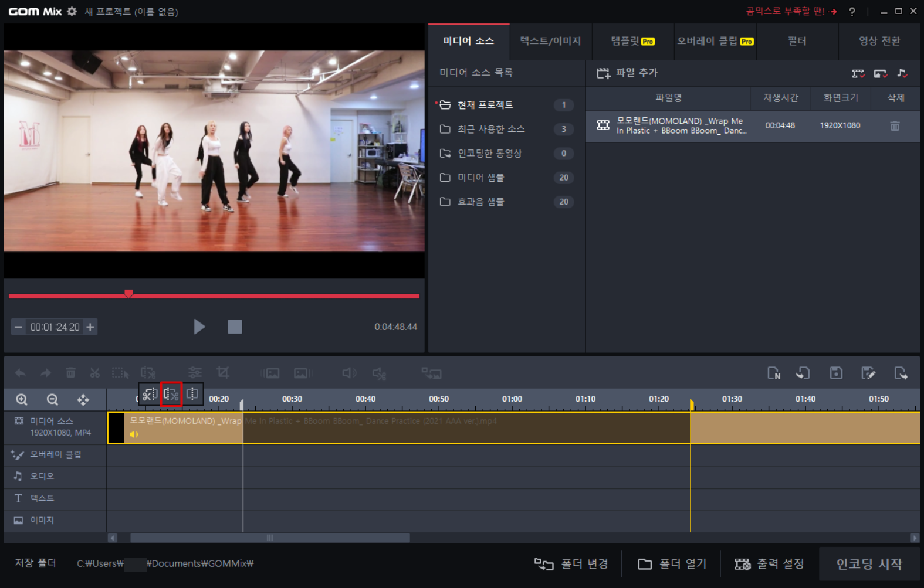Delete the MOMOLAND file with trash icon

tap(895, 126)
